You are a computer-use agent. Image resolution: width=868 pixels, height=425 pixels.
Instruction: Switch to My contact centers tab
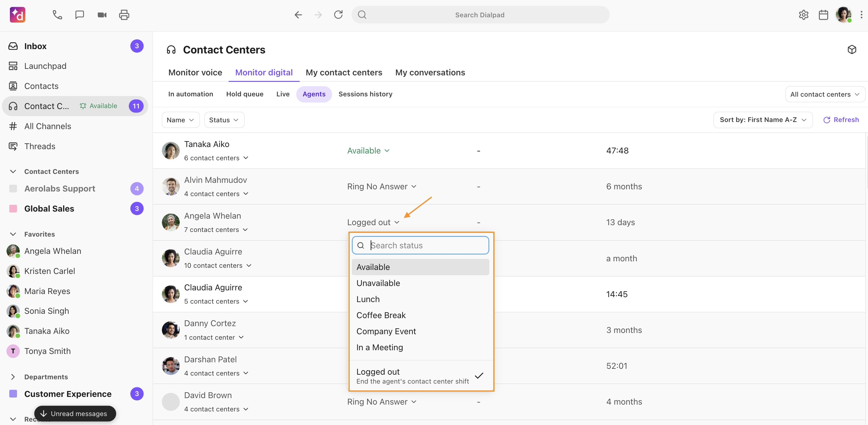(344, 73)
